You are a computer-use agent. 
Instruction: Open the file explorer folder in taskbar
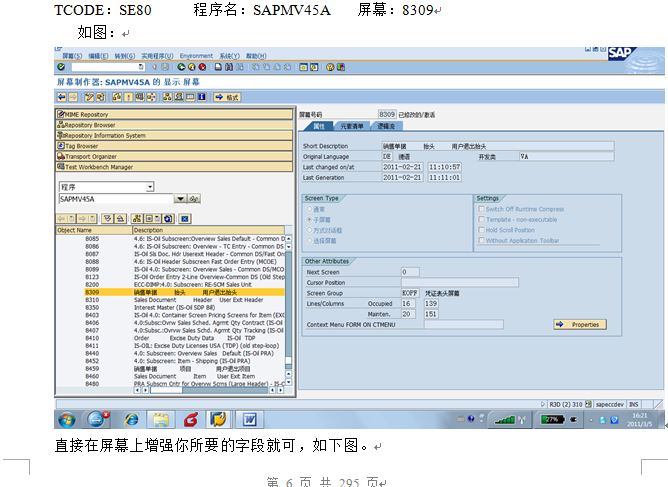coord(161,420)
